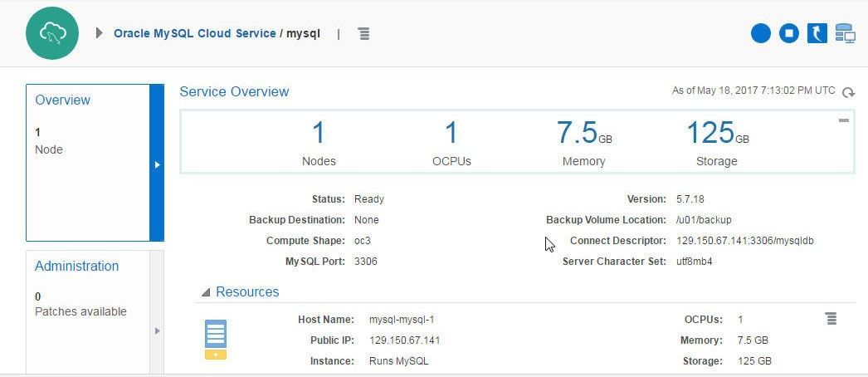Image resolution: width=868 pixels, height=377 pixels.
Task: Click the node server icon in Resources
Action: pos(215,340)
